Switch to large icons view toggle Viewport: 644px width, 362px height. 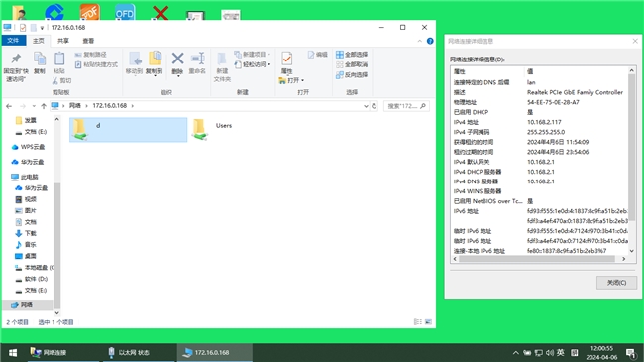tap(428, 321)
